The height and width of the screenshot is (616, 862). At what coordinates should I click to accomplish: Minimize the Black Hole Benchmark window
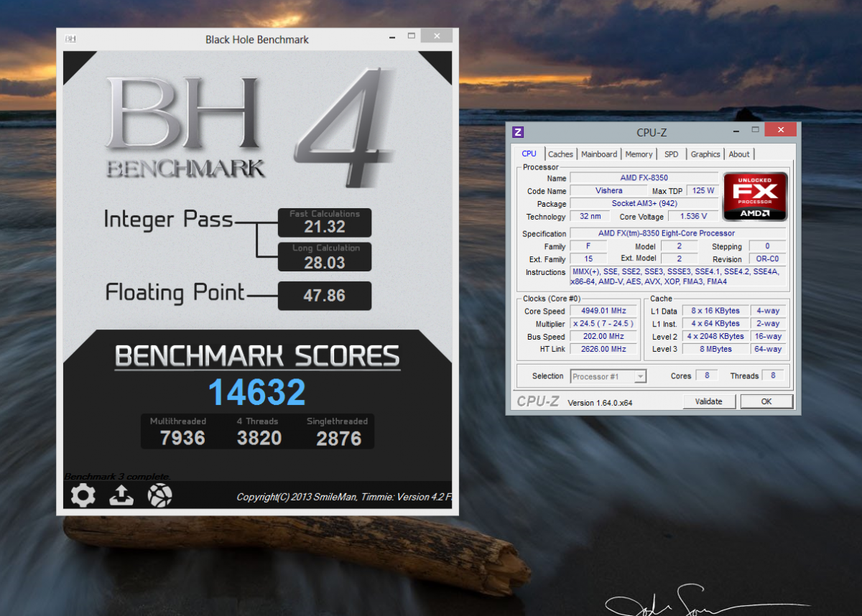(391, 36)
